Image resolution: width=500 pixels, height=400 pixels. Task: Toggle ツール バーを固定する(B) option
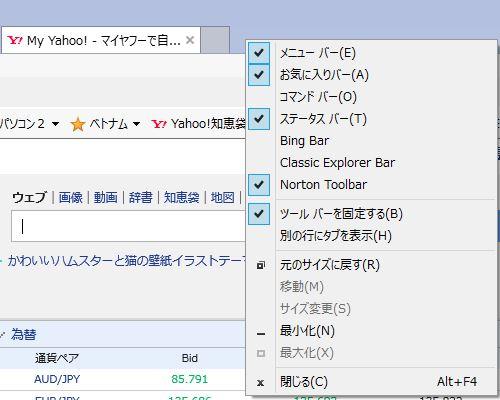pyautogui.click(x=371, y=214)
